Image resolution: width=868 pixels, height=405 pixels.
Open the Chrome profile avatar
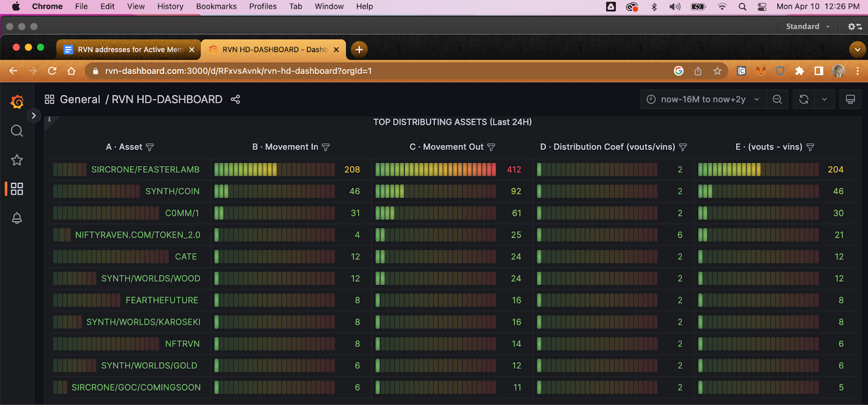pos(838,71)
